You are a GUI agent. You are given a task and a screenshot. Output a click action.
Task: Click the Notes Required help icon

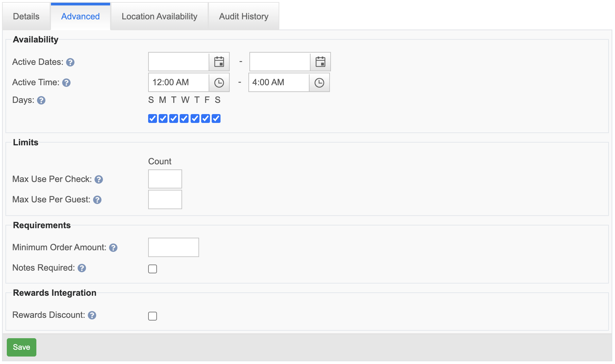[x=82, y=268]
